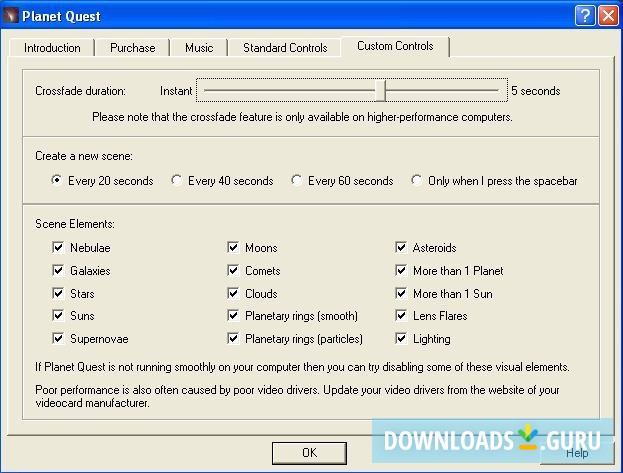Uncheck the Comets checkbox
This screenshot has height=473, width=623.
point(233,271)
